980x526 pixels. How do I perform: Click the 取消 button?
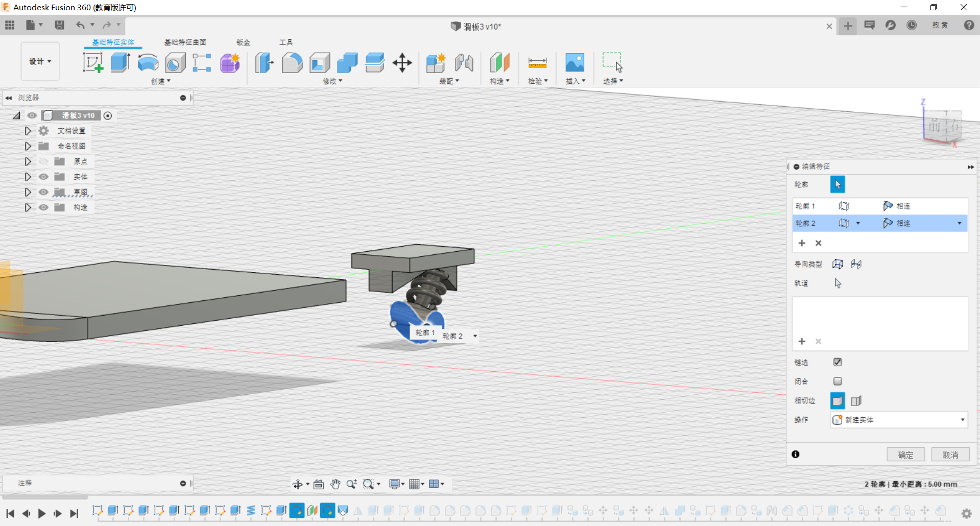click(x=950, y=455)
